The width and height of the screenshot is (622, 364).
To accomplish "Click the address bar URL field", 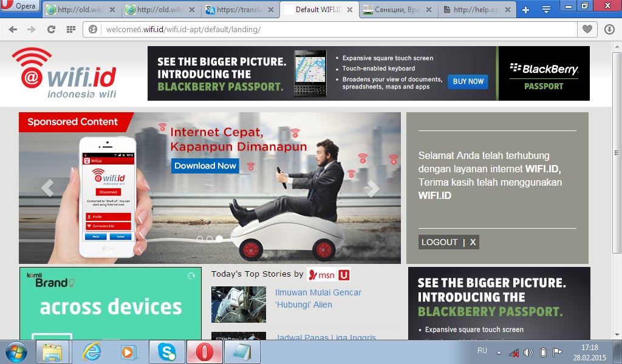I will [334, 29].
